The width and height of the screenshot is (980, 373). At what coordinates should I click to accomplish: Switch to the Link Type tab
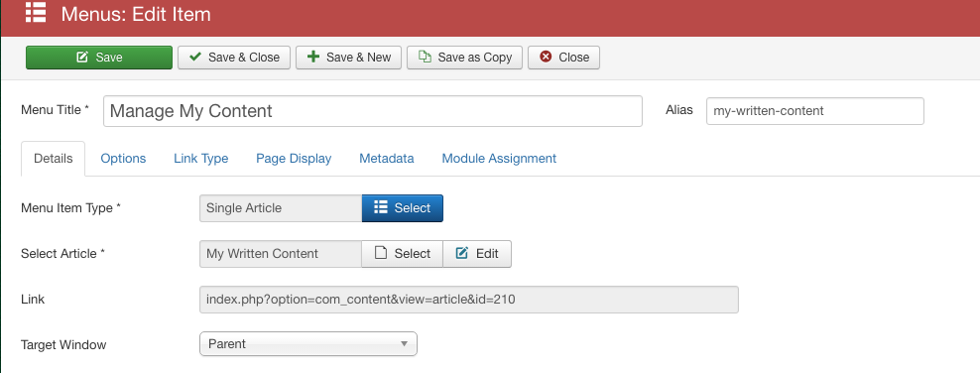click(200, 159)
